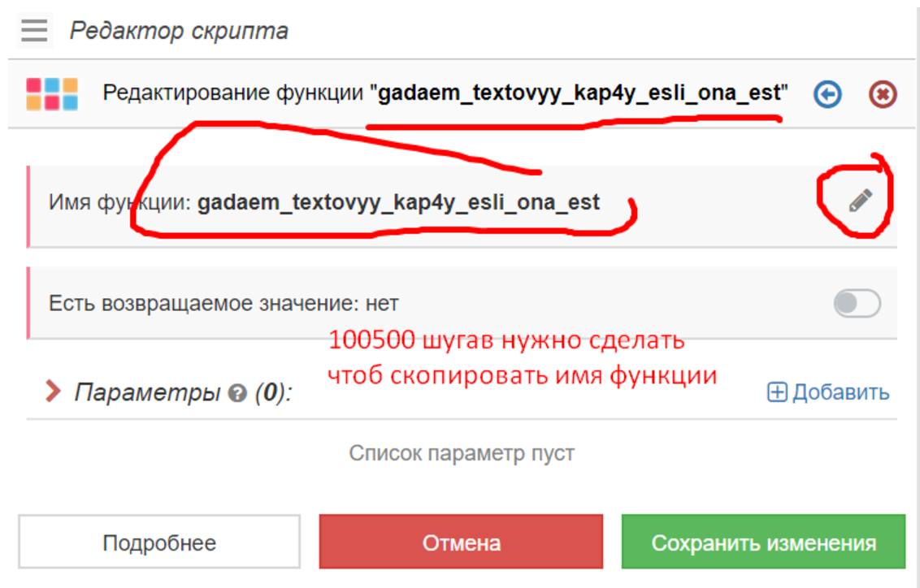Select the Имя функции name field
Image resolution: width=920 pixels, height=588 pixels.
click(x=398, y=203)
